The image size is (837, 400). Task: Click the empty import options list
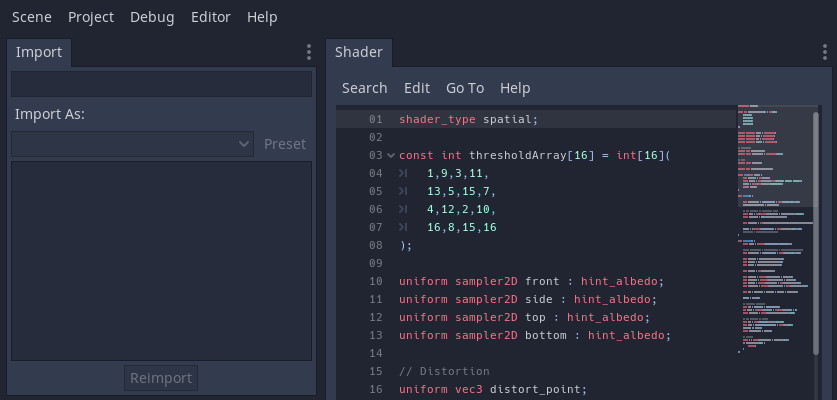[161, 261]
